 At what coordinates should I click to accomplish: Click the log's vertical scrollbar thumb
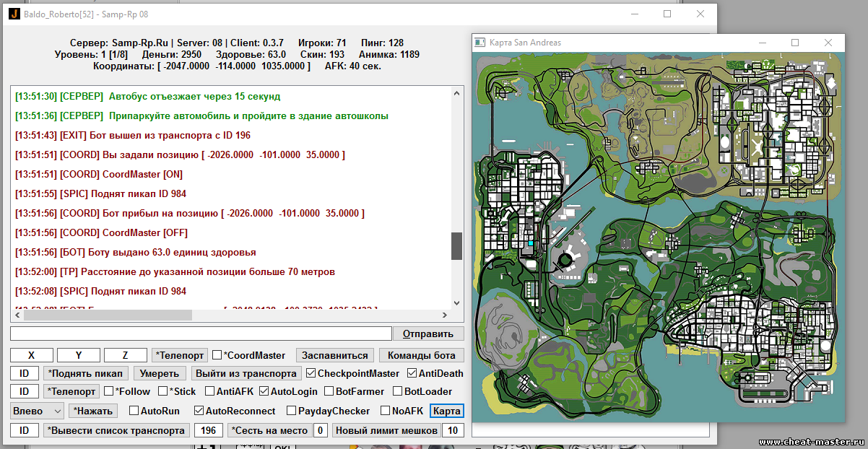coord(456,246)
